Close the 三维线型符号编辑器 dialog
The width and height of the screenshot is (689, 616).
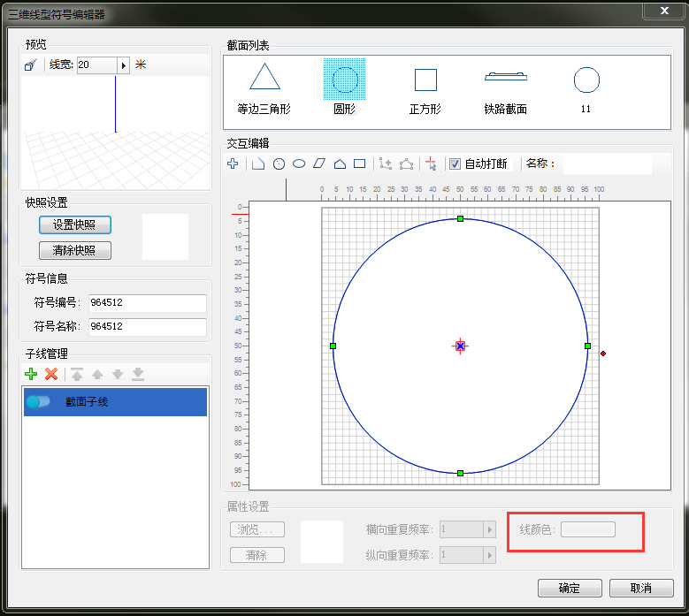pyautogui.click(x=664, y=11)
